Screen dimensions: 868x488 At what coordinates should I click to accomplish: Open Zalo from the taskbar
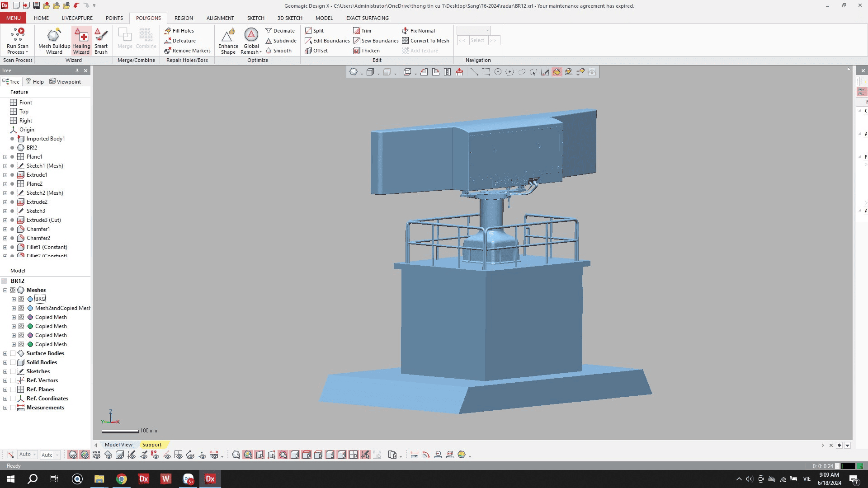pyautogui.click(x=188, y=479)
